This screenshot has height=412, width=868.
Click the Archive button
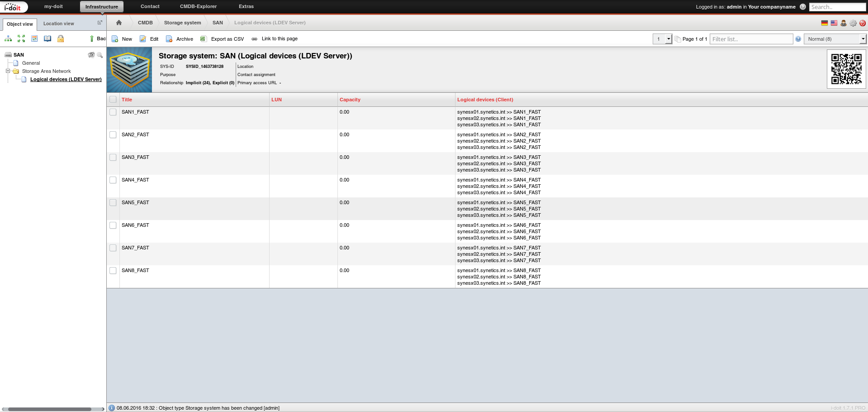point(180,39)
